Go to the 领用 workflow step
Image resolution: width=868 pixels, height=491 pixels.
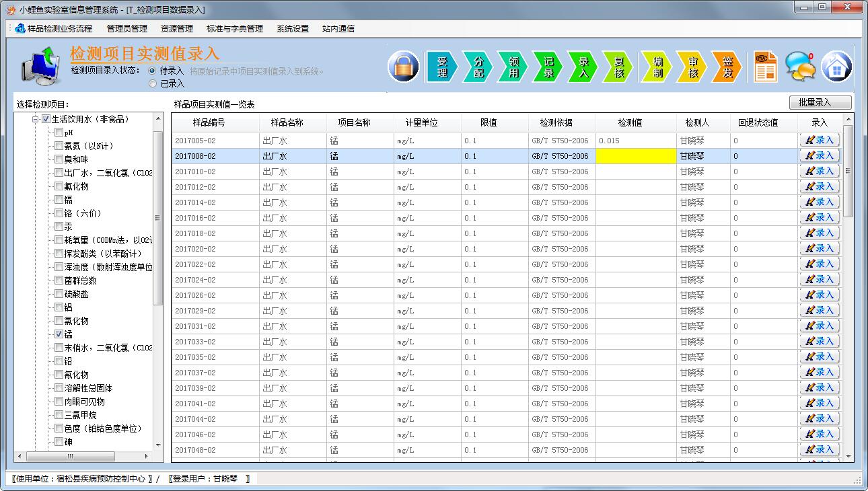(513, 67)
